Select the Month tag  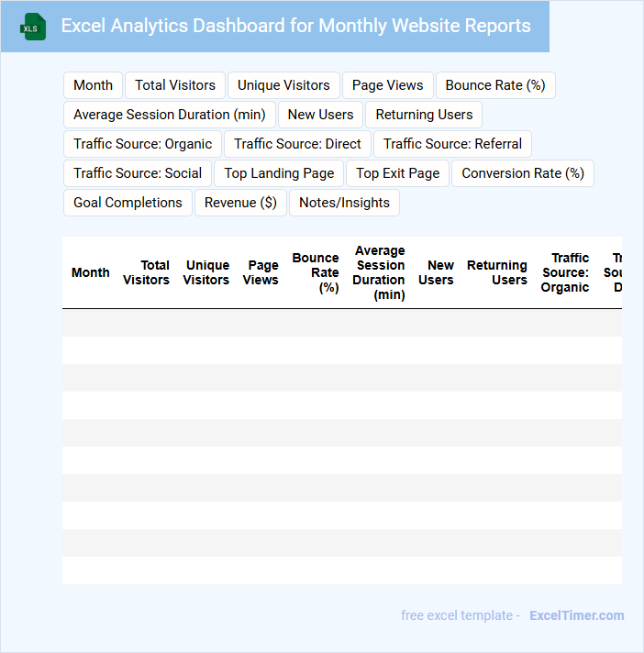[93, 85]
